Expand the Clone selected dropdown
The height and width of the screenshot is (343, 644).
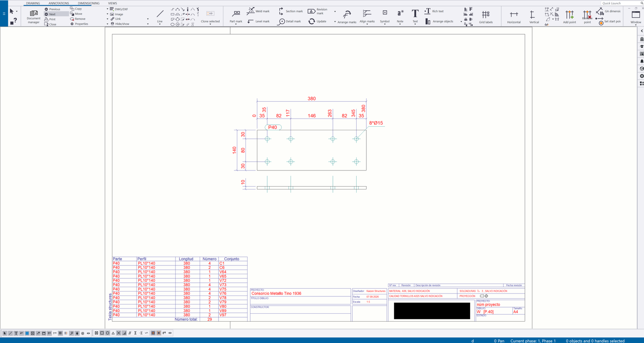210,24
